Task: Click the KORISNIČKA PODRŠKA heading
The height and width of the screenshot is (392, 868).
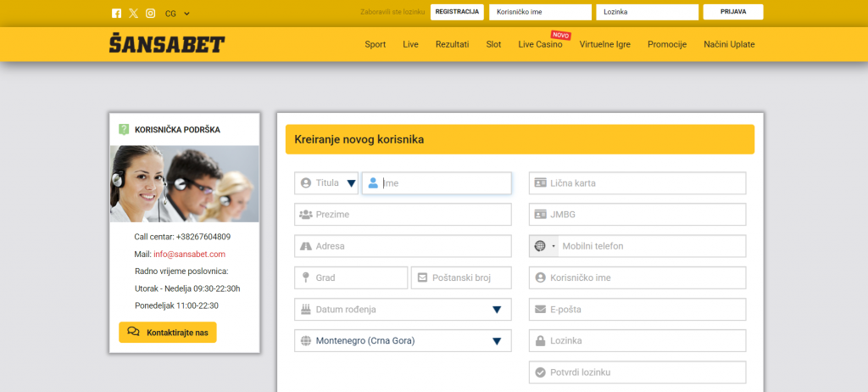Action: coord(177,130)
